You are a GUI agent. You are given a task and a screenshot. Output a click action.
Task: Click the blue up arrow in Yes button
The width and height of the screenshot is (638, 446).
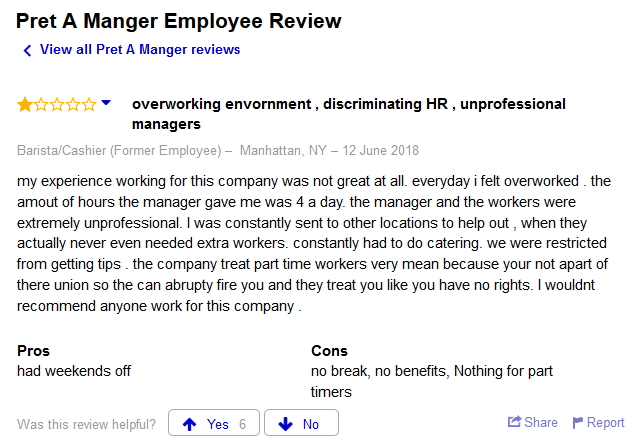[190, 424]
